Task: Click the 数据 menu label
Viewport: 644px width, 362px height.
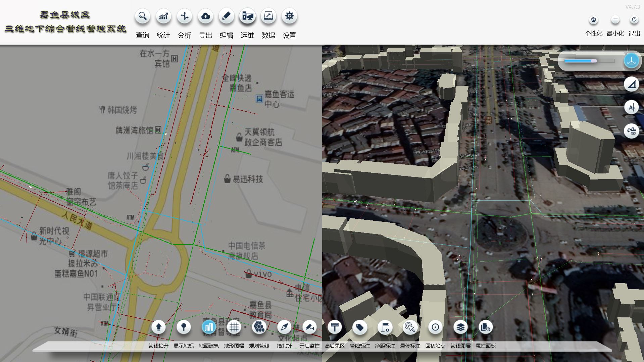Action: pyautogui.click(x=268, y=35)
